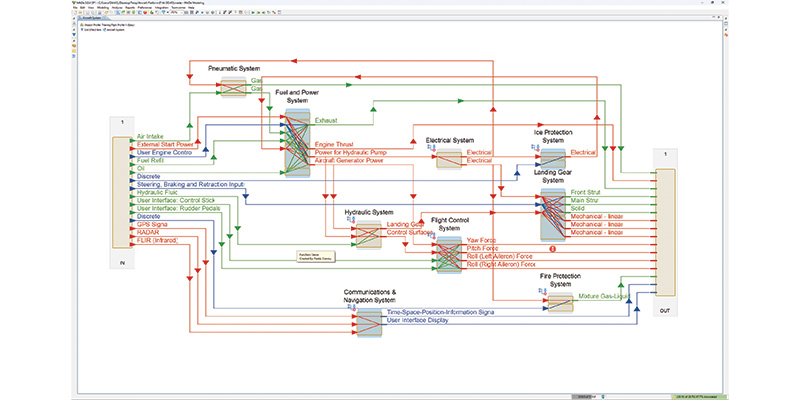Select the Aircraft System editor tab
The height and width of the screenshot is (400, 800).
[x=90, y=18]
